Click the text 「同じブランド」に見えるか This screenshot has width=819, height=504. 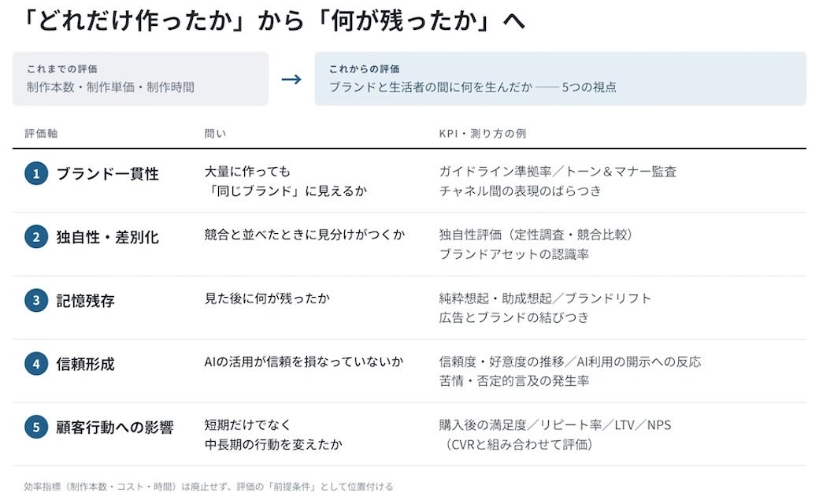pyautogui.click(x=286, y=191)
